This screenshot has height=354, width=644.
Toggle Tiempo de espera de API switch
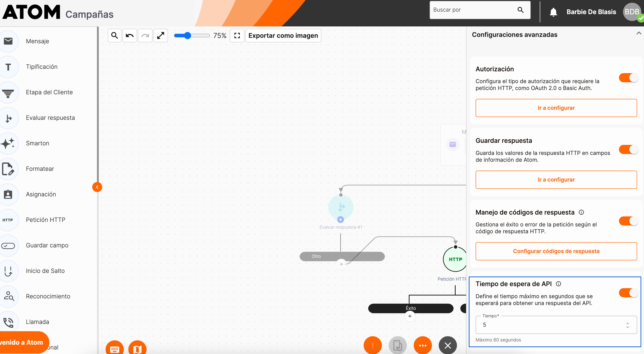(628, 293)
